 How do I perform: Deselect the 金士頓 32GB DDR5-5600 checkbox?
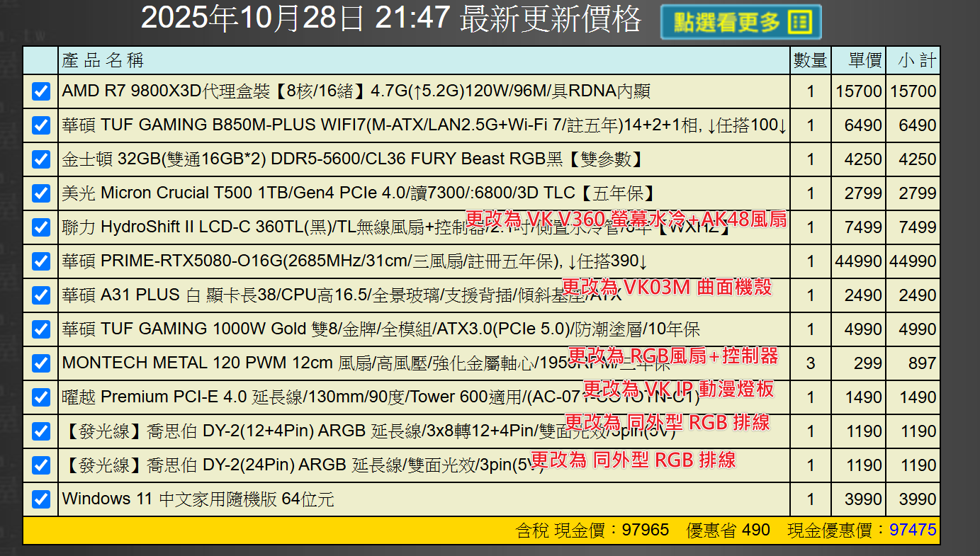pyautogui.click(x=41, y=159)
